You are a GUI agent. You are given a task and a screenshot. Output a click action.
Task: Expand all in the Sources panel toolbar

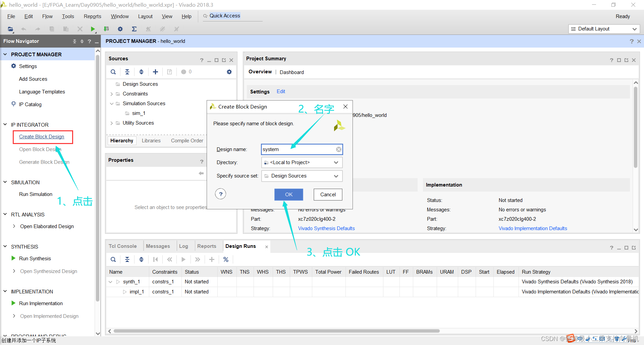[141, 72]
